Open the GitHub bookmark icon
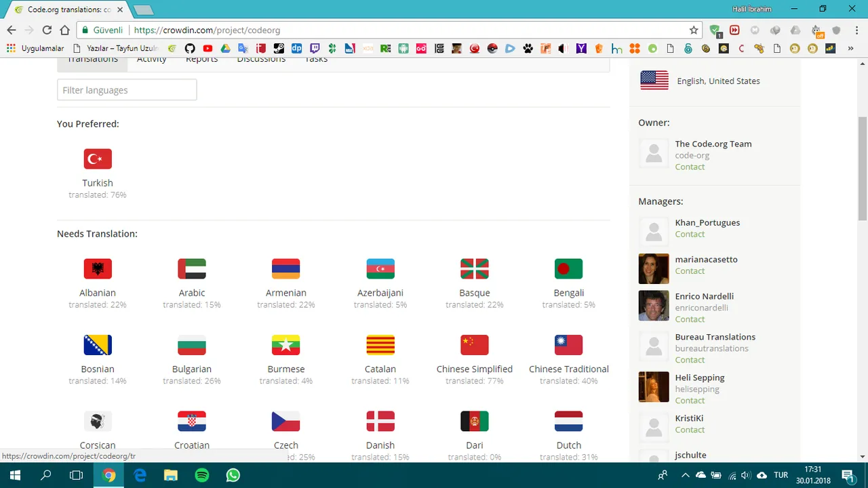This screenshot has width=868, height=488. click(190, 48)
